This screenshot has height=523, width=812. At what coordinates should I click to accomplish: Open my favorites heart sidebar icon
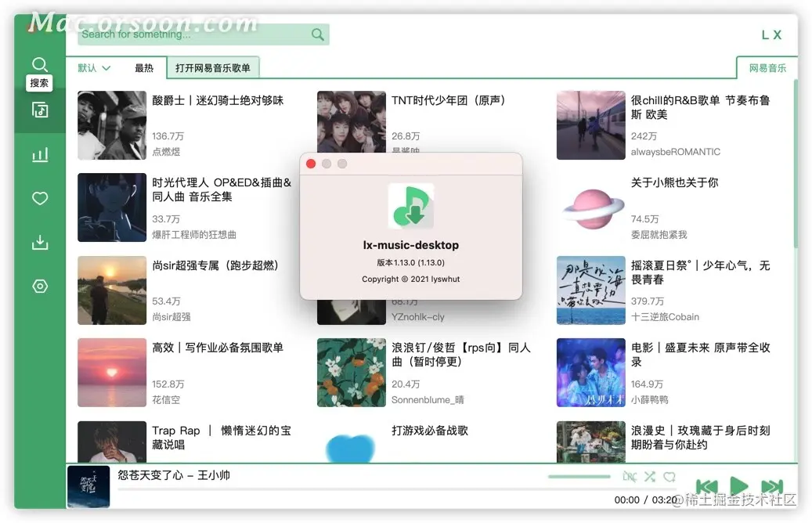tap(40, 198)
